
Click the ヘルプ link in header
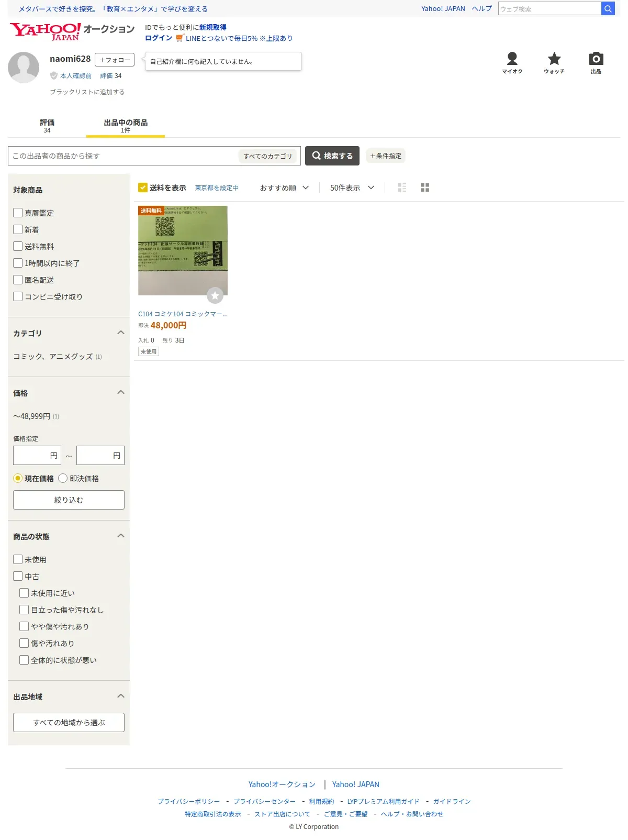tap(482, 9)
